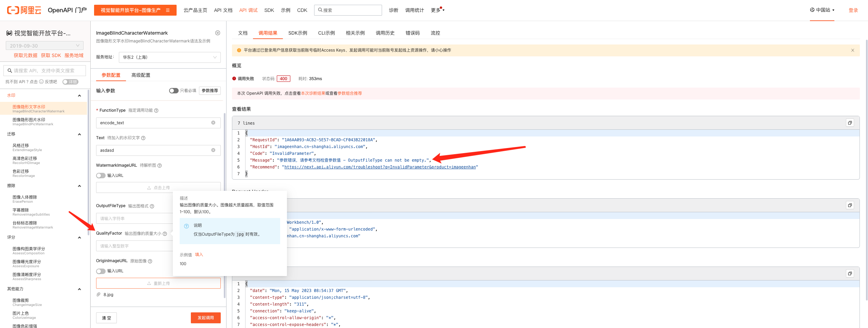Click the globe icon for 中国站
868x328 pixels.
point(812,10)
